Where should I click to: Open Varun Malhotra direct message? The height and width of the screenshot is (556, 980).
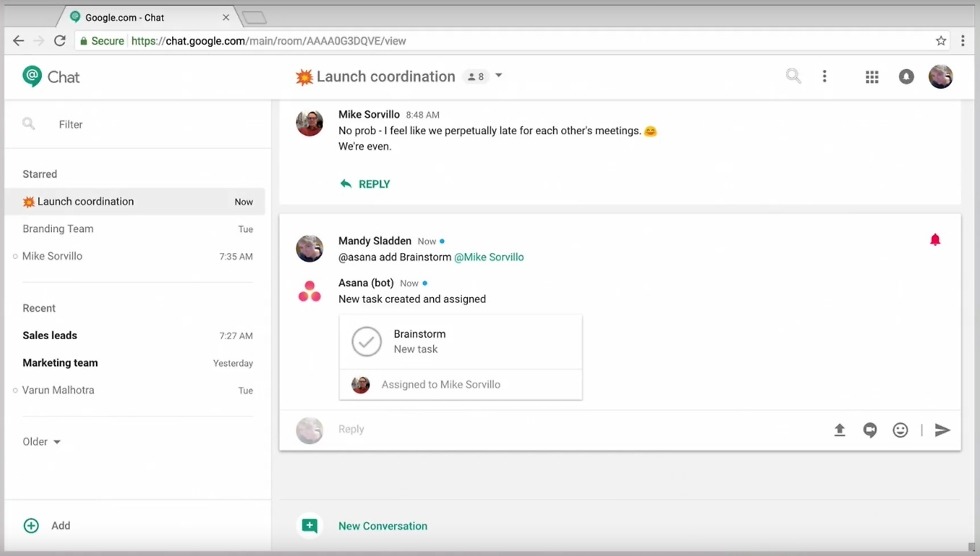tap(135, 390)
